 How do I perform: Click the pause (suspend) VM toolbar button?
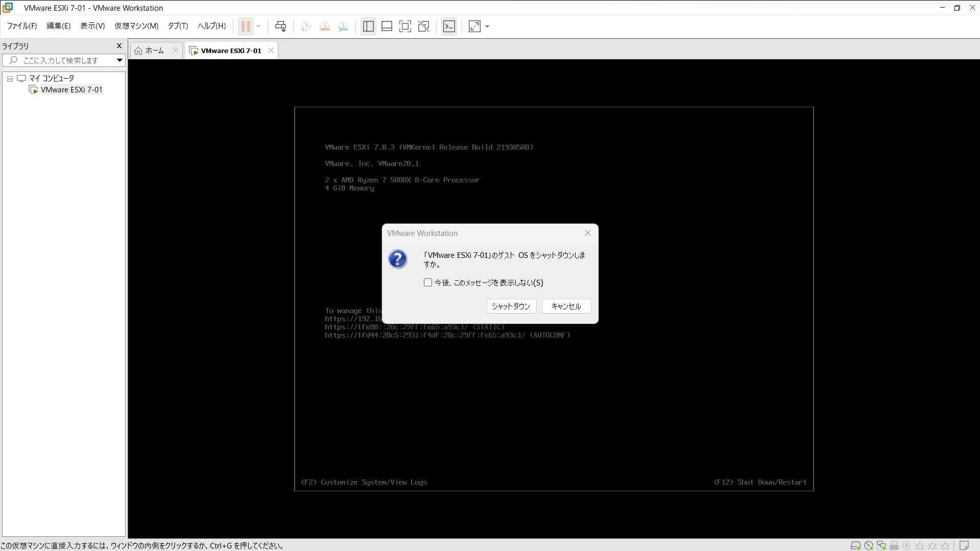(x=246, y=26)
